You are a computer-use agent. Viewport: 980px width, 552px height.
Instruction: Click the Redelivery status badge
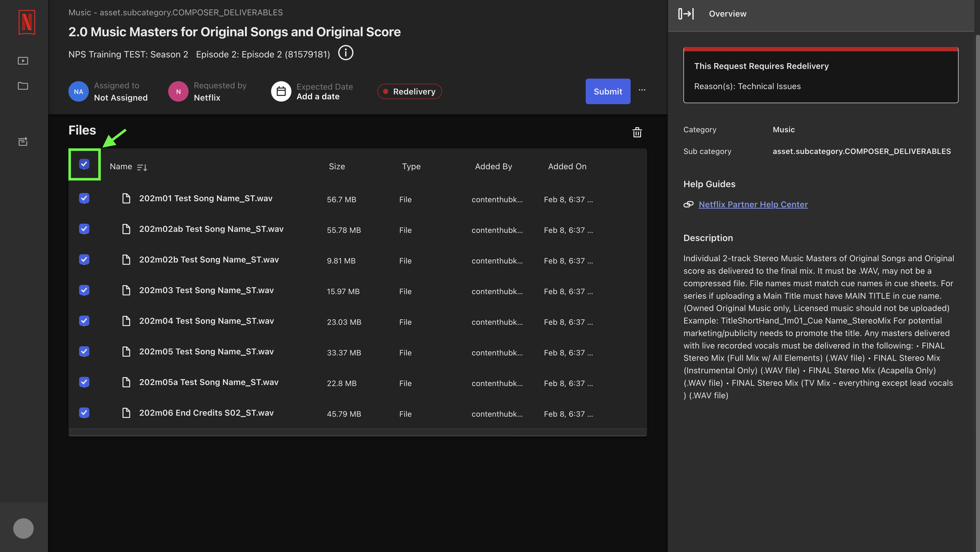409,91
